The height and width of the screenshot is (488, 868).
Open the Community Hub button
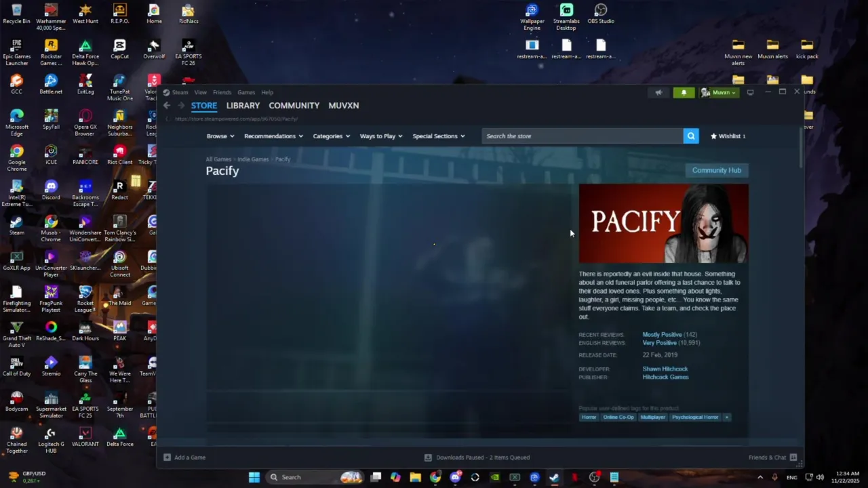click(x=717, y=170)
